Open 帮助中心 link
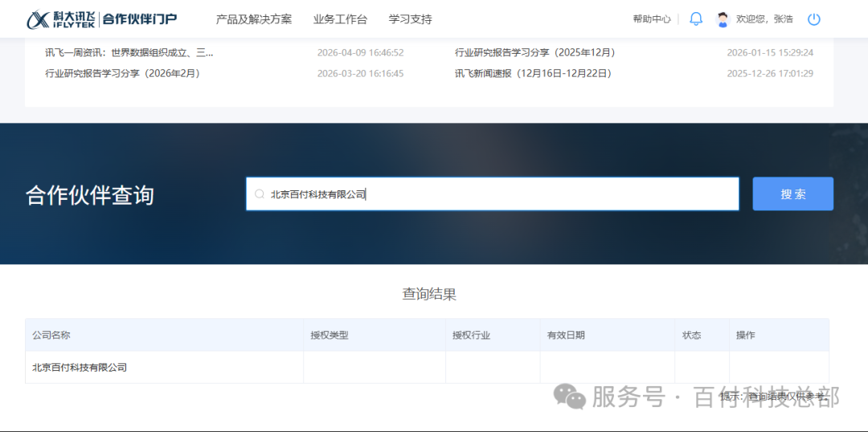 click(x=652, y=19)
